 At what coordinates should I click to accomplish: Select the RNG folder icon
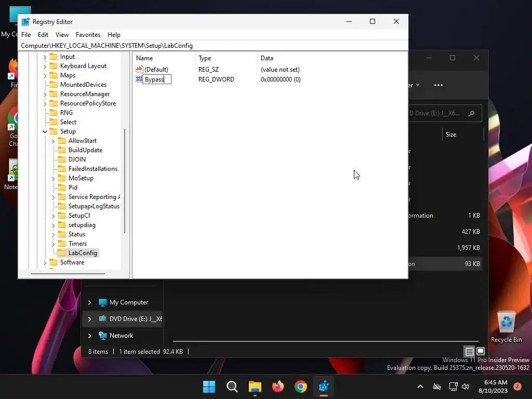pos(54,113)
